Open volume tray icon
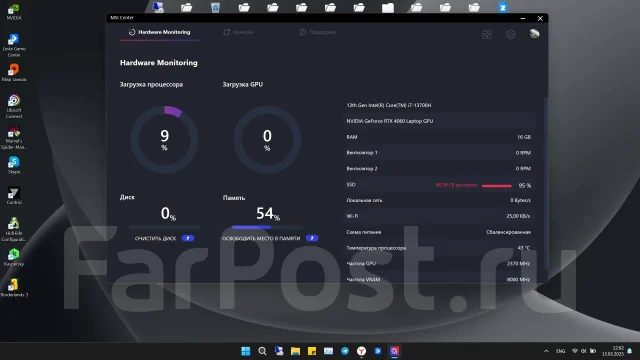 tap(584, 351)
